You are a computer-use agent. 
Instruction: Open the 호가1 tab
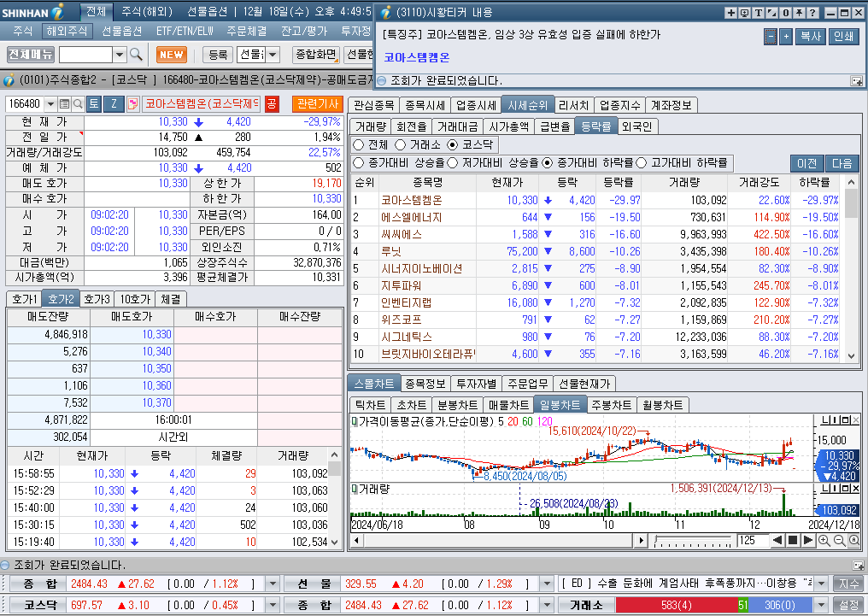(x=24, y=299)
